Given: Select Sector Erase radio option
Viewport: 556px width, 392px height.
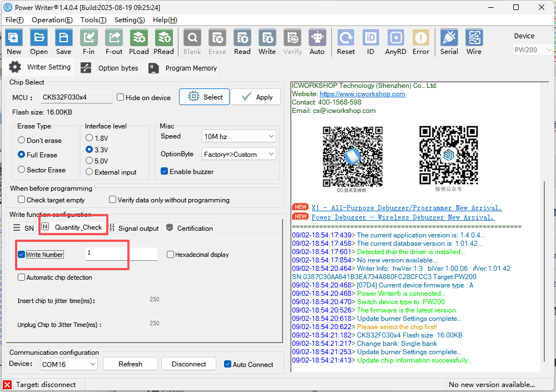Looking at the screenshot, I should 21,170.
